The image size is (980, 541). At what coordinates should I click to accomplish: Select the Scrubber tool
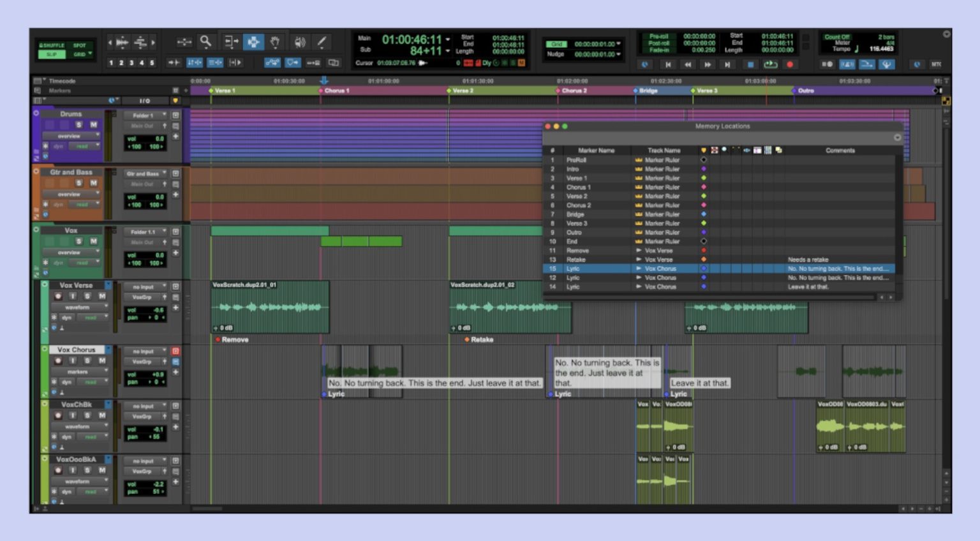click(x=301, y=41)
